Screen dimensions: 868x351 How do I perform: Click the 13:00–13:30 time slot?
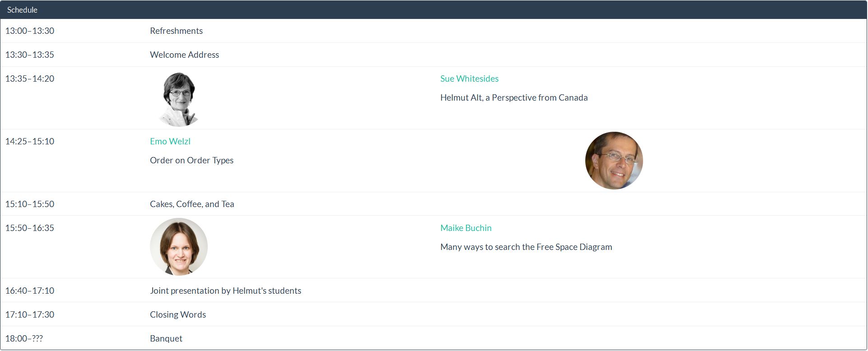coord(30,31)
